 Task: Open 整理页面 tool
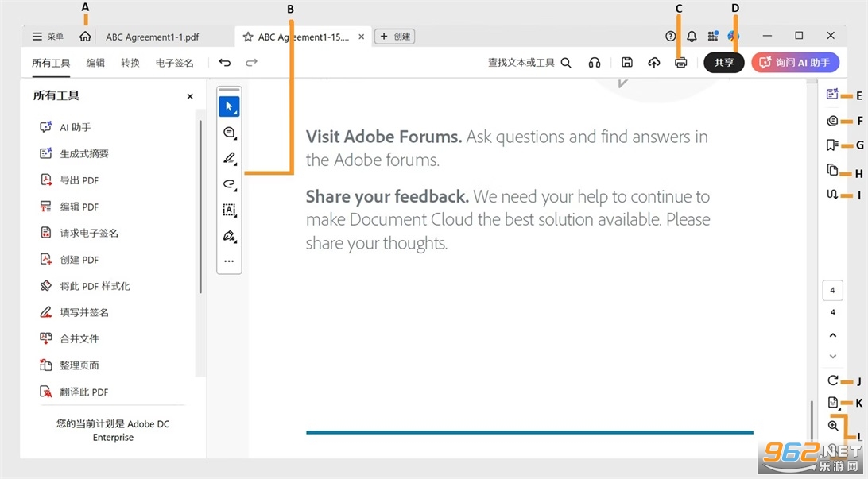69,365
